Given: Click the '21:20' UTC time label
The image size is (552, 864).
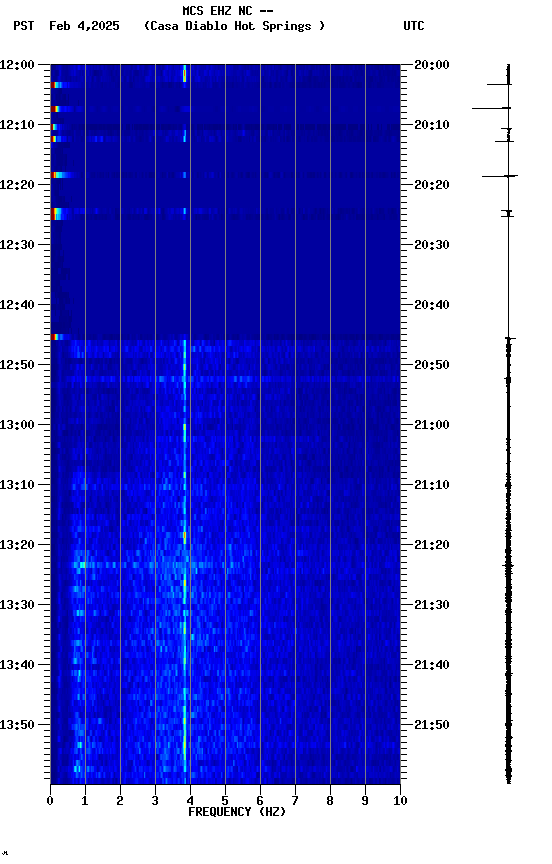Looking at the screenshot, I should pos(432,545).
